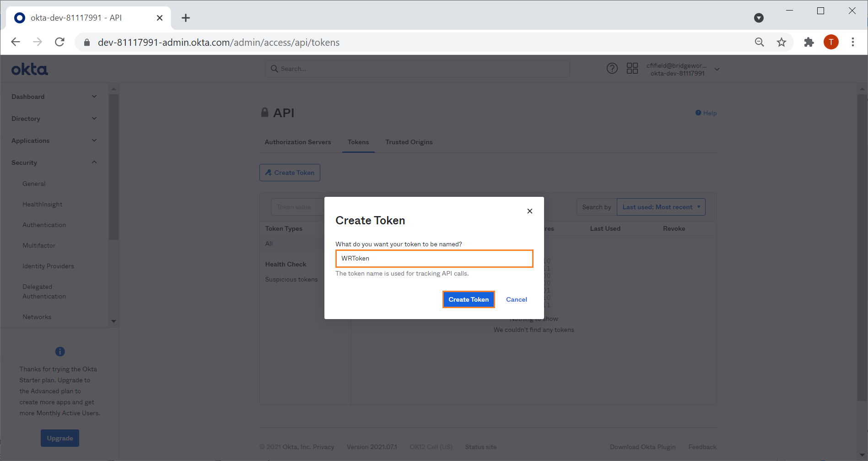Focus the token name input field
This screenshot has height=461, width=868.
434,258
